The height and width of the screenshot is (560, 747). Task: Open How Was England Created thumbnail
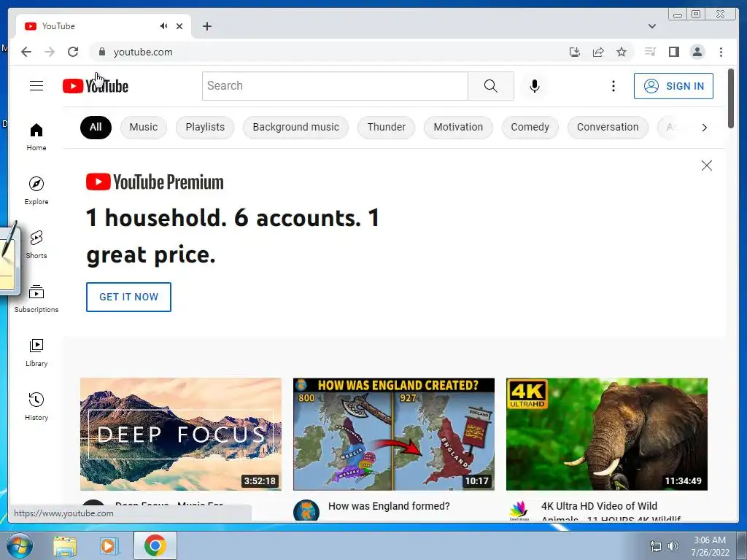click(x=393, y=434)
